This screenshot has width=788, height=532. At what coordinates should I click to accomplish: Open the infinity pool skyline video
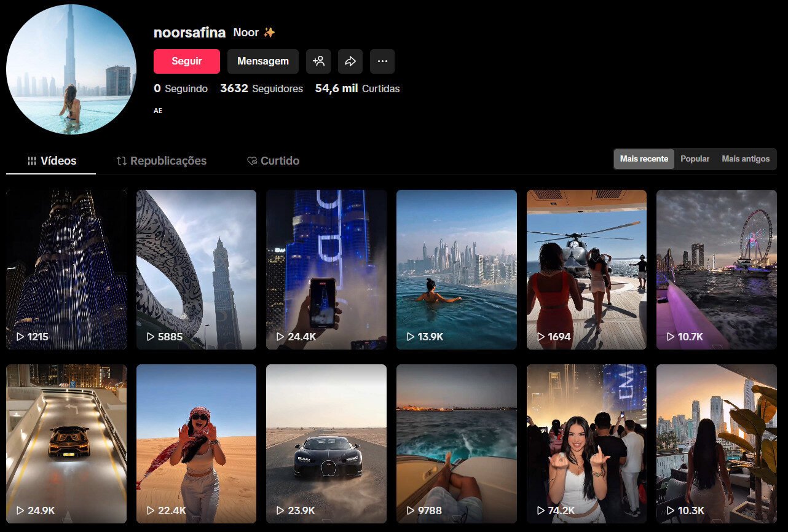[456, 269]
